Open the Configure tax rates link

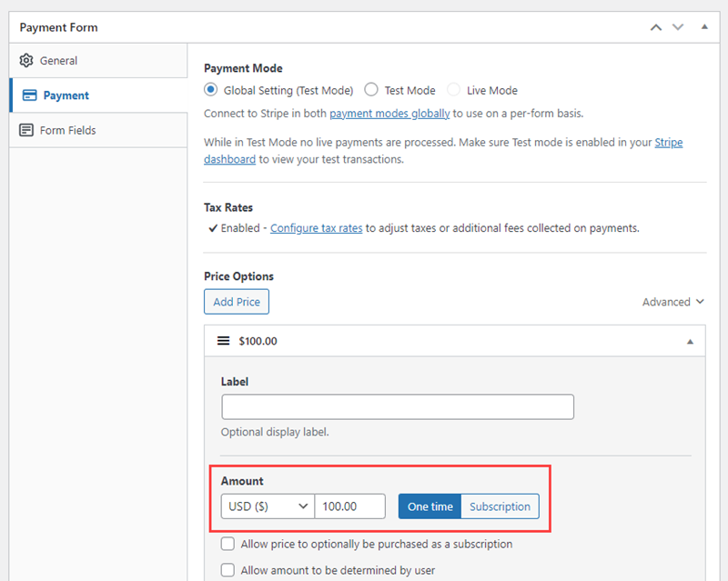click(316, 228)
